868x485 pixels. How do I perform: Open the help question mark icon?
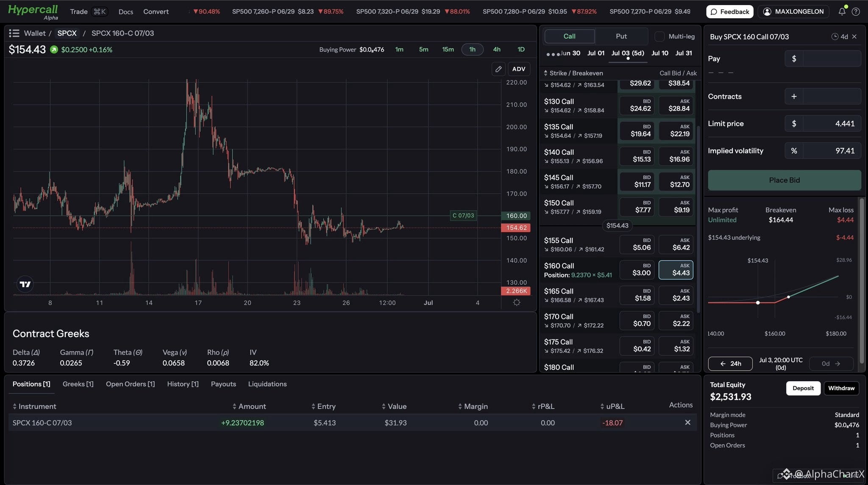856,11
